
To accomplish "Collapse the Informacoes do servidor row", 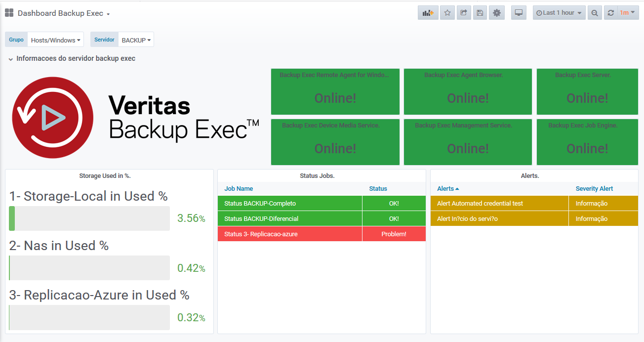I will [11, 59].
